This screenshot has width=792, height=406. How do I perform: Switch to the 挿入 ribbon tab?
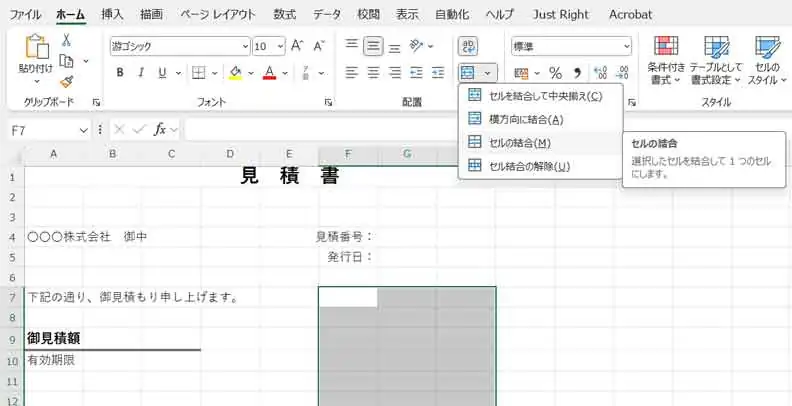coord(113,14)
